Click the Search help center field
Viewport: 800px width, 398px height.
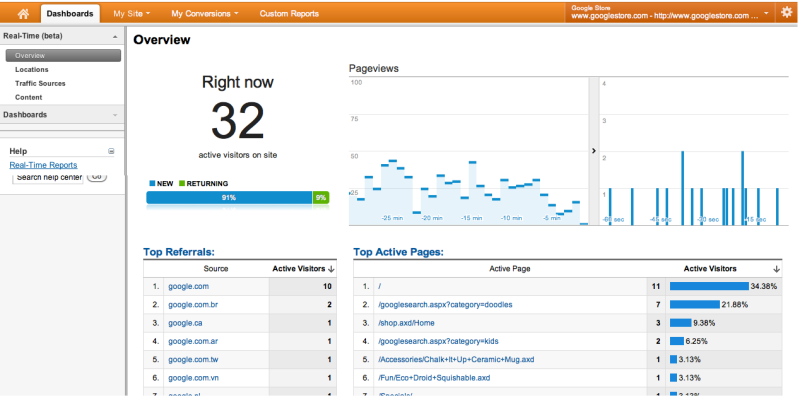click(x=47, y=178)
